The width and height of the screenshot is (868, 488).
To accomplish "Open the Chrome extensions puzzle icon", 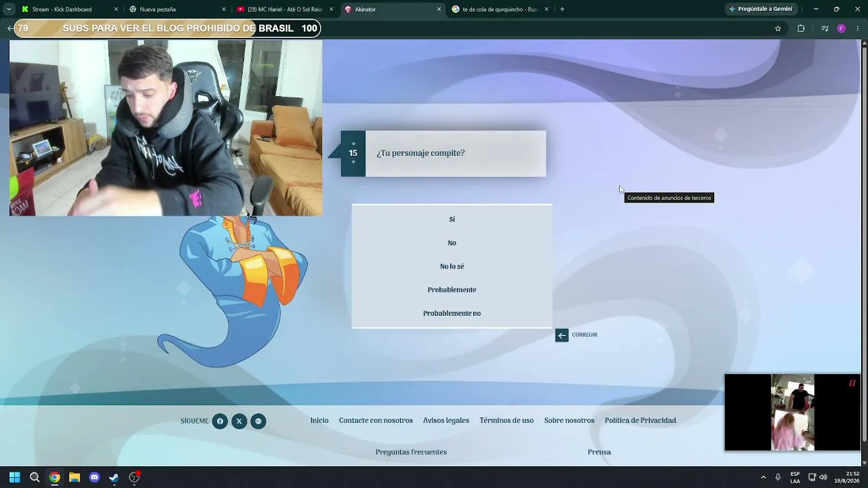I will coord(801,28).
